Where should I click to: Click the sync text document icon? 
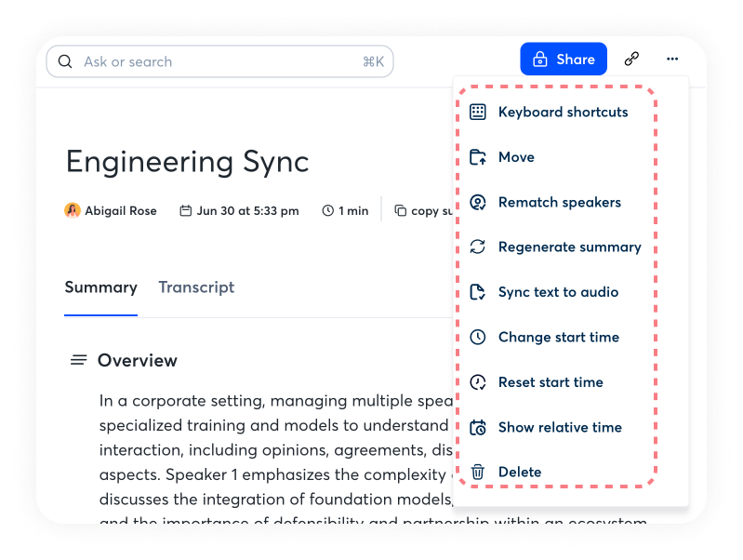coord(478,292)
